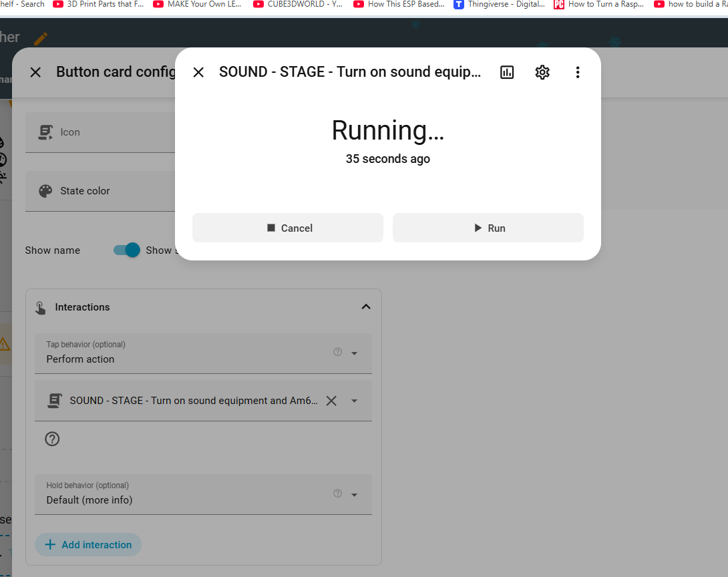Close the SOUND - STAGE script dialog
The width and height of the screenshot is (728, 577).
198,72
